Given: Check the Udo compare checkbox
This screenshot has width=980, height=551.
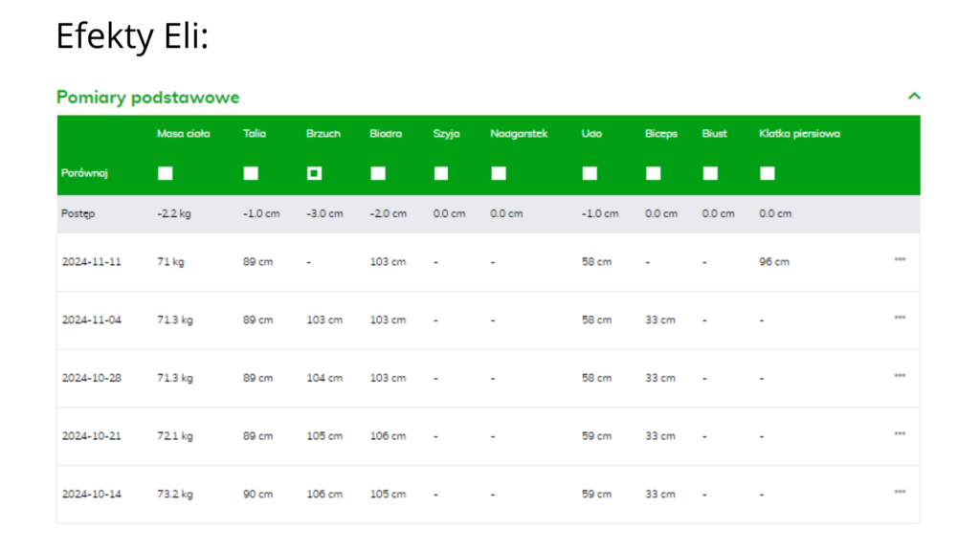Looking at the screenshot, I should (590, 173).
